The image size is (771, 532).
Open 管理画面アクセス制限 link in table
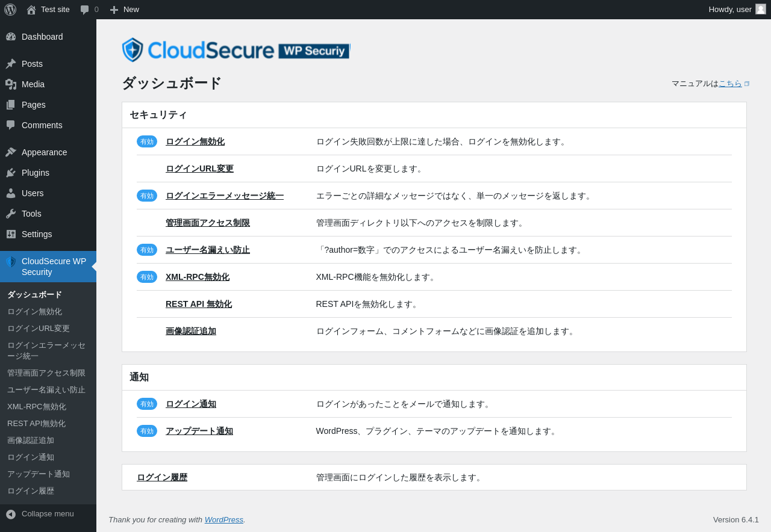coord(208,223)
